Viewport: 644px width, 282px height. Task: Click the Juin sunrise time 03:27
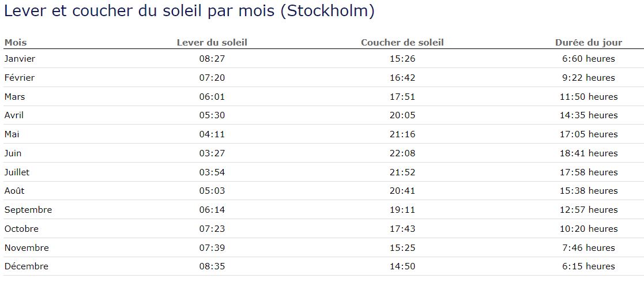(212, 153)
